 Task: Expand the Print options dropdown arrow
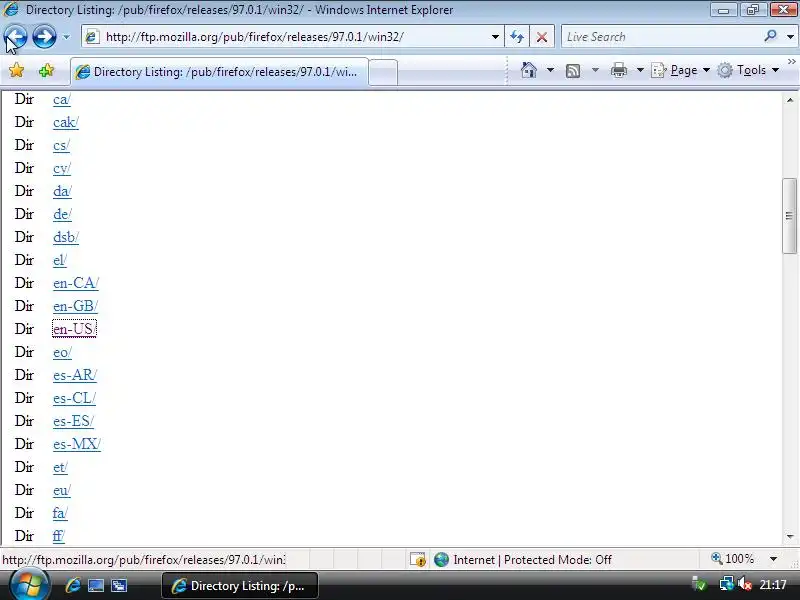coord(640,70)
